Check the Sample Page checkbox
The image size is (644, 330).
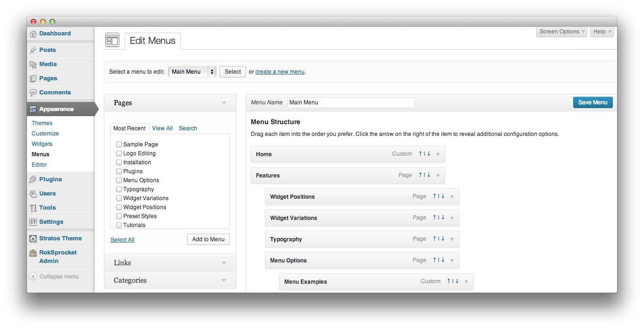click(119, 144)
